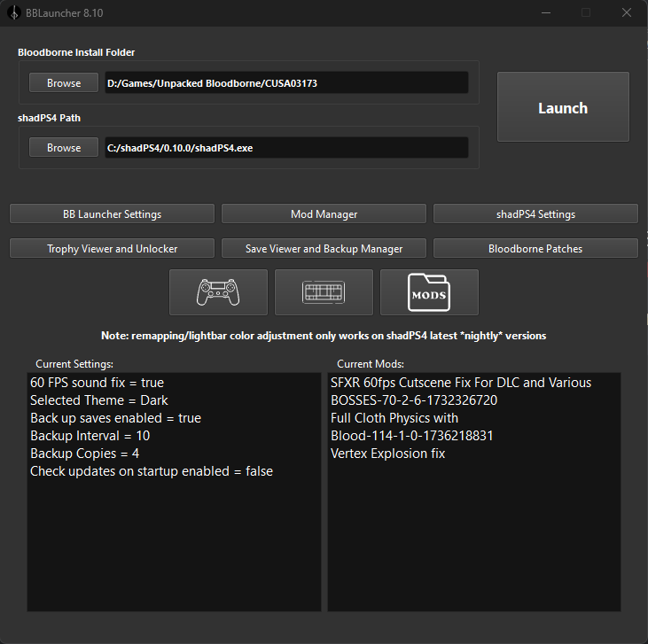
Task: Select 'Check updates on startup enabled = false' line
Action: point(152,471)
